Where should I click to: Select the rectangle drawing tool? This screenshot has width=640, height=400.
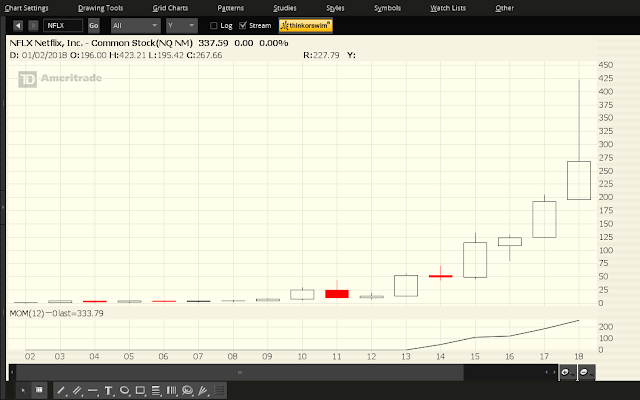pyautogui.click(x=140, y=391)
